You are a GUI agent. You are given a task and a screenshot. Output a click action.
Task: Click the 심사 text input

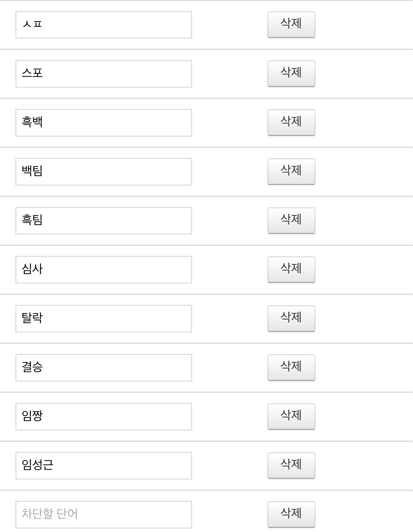103,270
